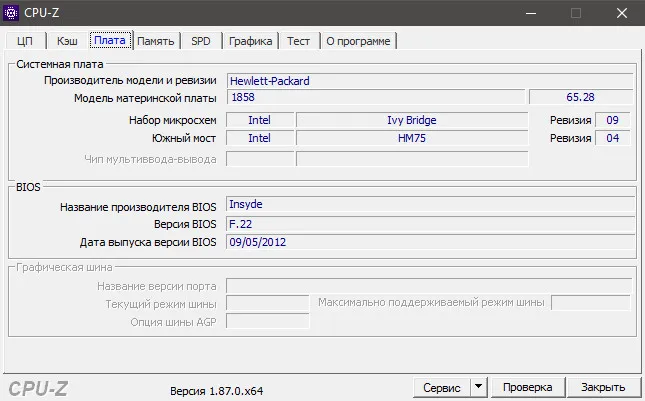The image size is (645, 401).
Task: Click the Дата выпуска версии BIOS label
Action: point(148,242)
